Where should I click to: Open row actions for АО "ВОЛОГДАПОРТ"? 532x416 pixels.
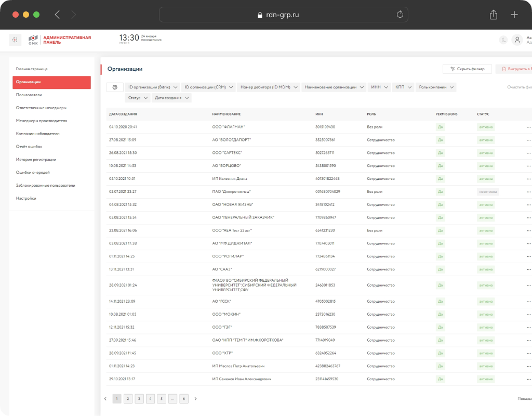click(x=528, y=140)
